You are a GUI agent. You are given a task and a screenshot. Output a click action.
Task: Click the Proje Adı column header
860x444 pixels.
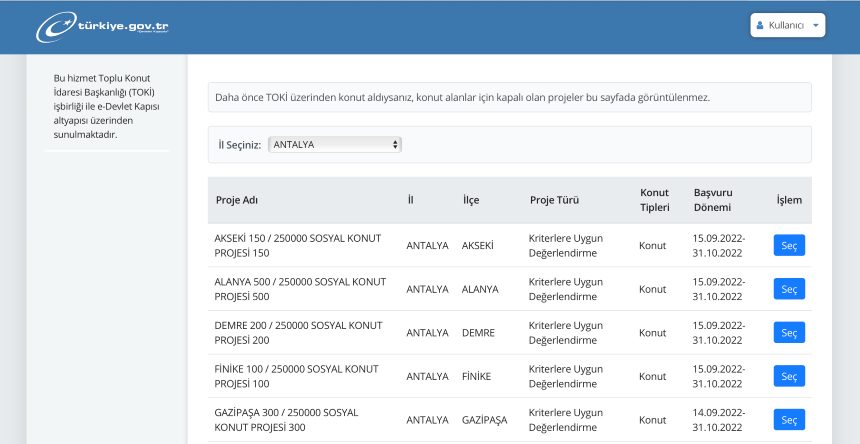[237, 200]
